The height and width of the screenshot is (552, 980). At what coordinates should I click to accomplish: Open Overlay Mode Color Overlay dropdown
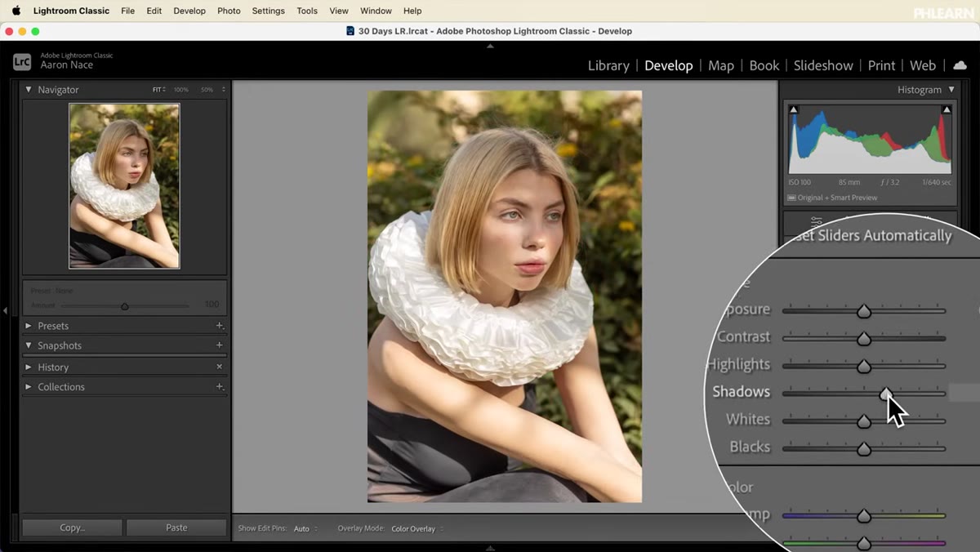(416, 529)
